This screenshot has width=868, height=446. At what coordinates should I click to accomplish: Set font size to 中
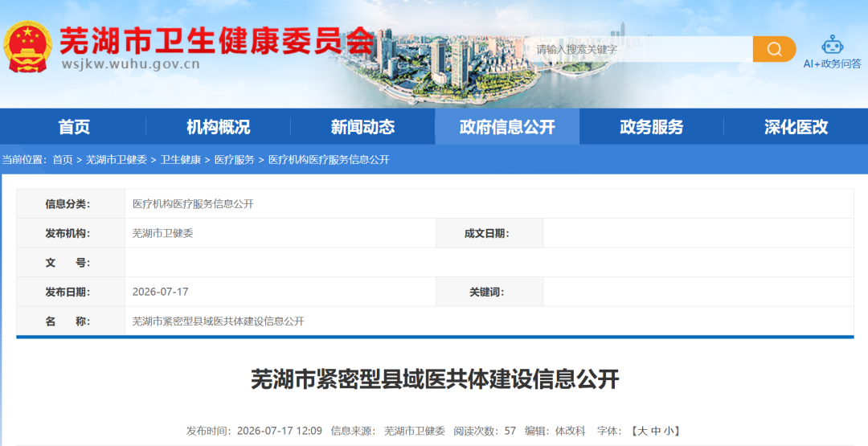pos(656,431)
